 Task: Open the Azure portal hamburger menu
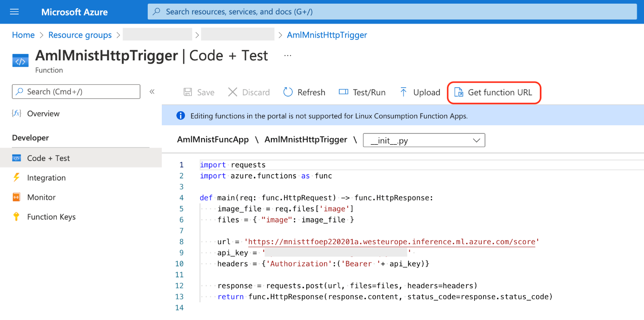point(14,12)
